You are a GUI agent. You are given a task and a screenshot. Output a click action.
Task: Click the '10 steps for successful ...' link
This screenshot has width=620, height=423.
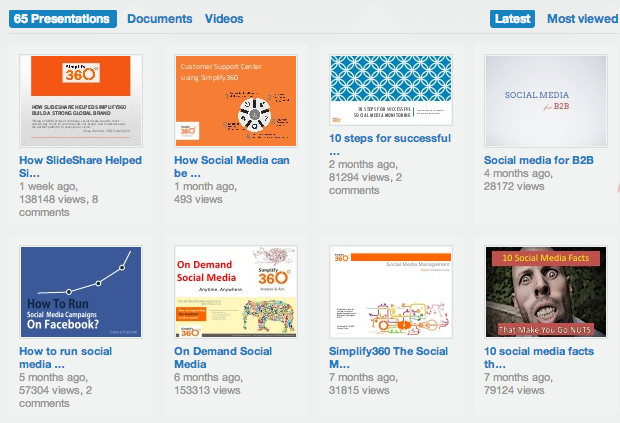click(x=390, y=144)
